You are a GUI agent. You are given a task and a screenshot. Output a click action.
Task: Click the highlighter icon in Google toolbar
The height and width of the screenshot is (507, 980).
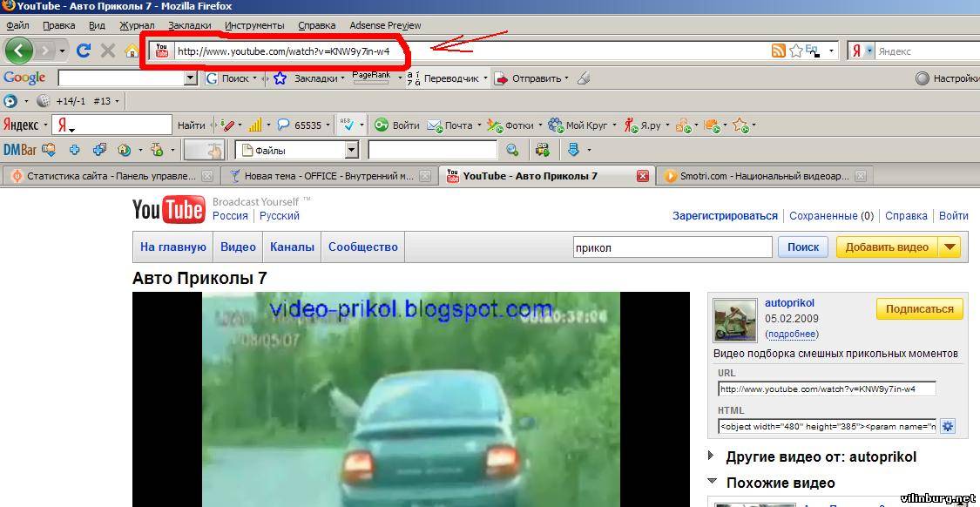click(584, 78)
